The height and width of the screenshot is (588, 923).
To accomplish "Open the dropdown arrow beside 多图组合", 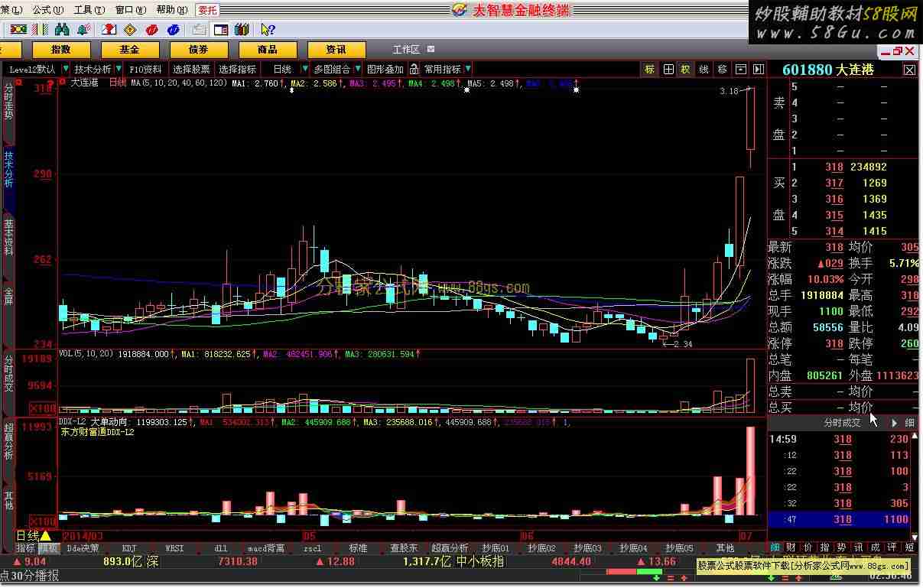I will coord(358,69).
